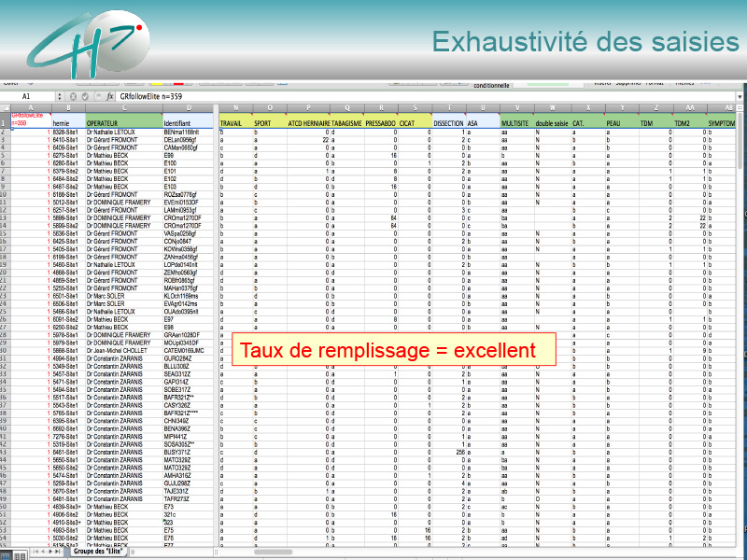
Task: Click the identifier cell GUIRO284Z
Action: coord(189,358)
